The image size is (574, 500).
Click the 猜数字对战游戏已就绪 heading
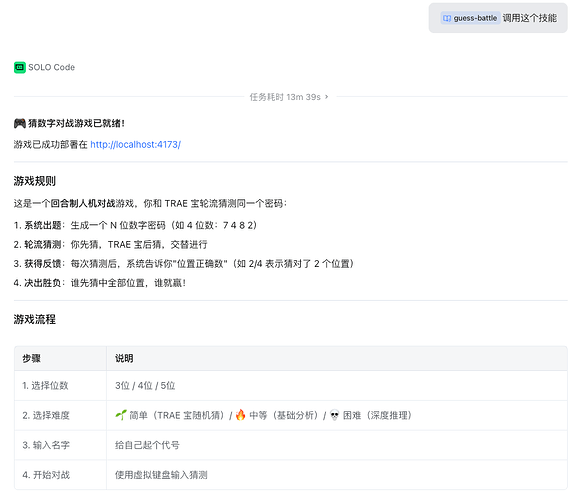click(76, 123)
